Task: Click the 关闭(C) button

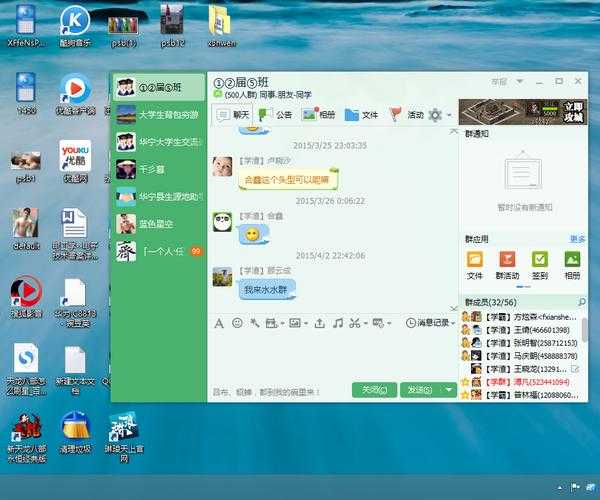Action: [374, 390]
